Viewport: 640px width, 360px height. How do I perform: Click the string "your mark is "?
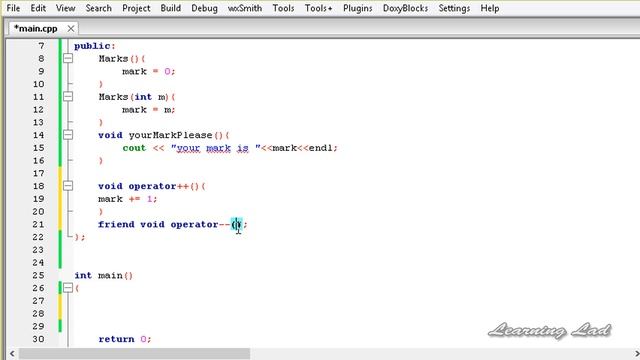coord(216,148)
